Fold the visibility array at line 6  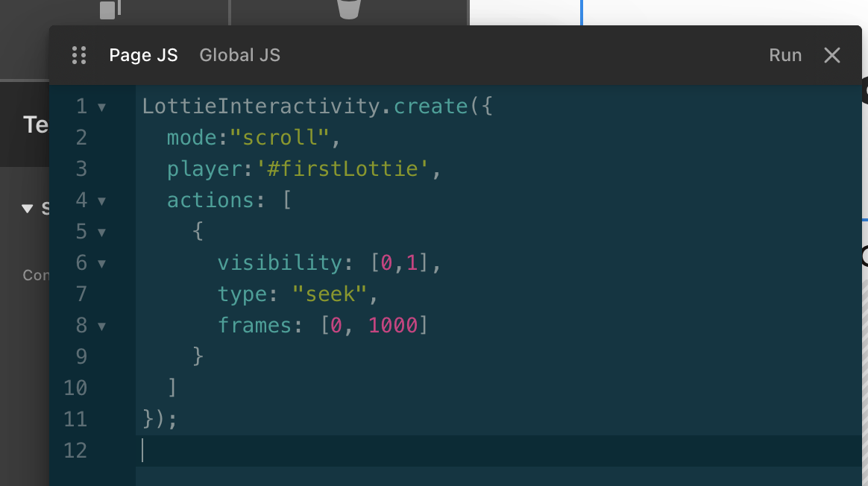click(x=101, y=264)
